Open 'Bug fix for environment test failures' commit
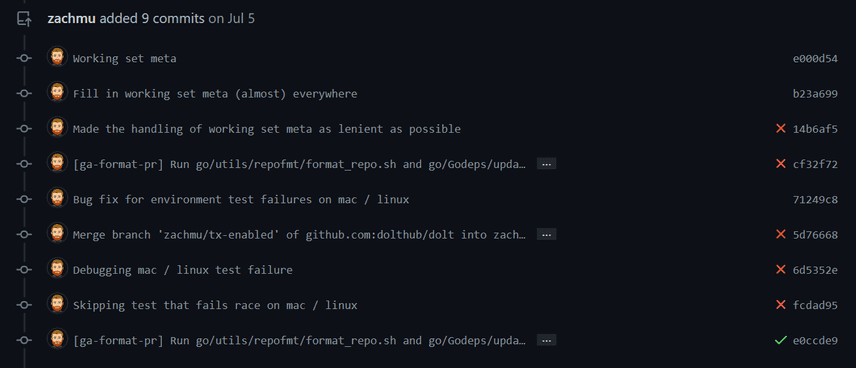 click(241, 199)
